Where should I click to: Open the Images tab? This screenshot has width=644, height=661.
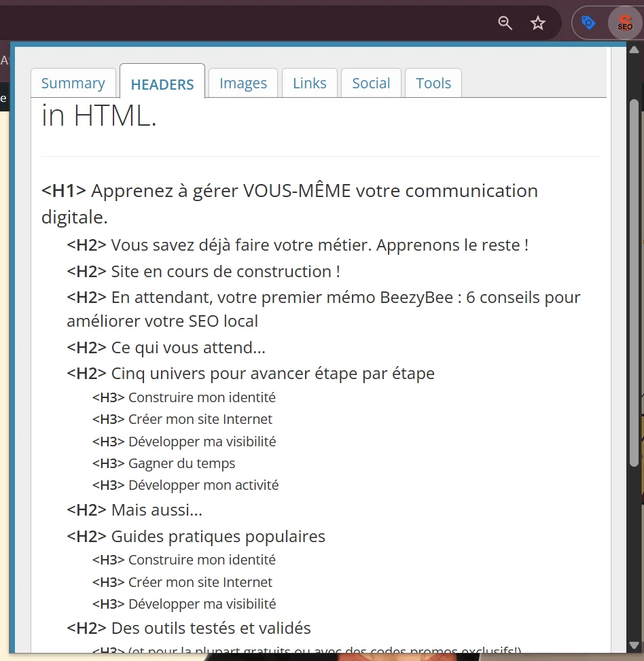pos(243,83)
